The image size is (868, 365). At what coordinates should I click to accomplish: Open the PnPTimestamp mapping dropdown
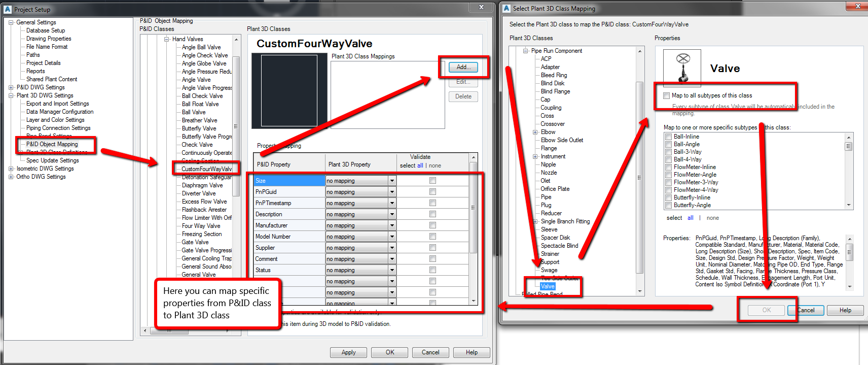pyautogui.click(x=392, y=203)
